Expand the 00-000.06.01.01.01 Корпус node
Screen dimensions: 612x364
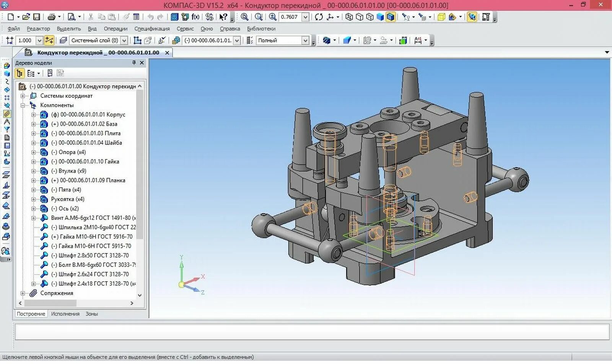point(34,115)
